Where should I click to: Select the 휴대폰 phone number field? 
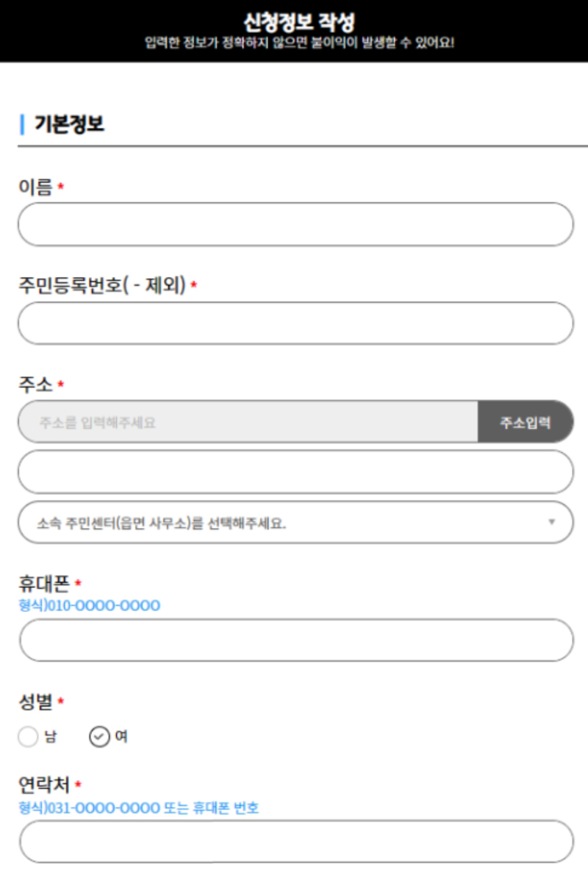click(x=294, y=640)
